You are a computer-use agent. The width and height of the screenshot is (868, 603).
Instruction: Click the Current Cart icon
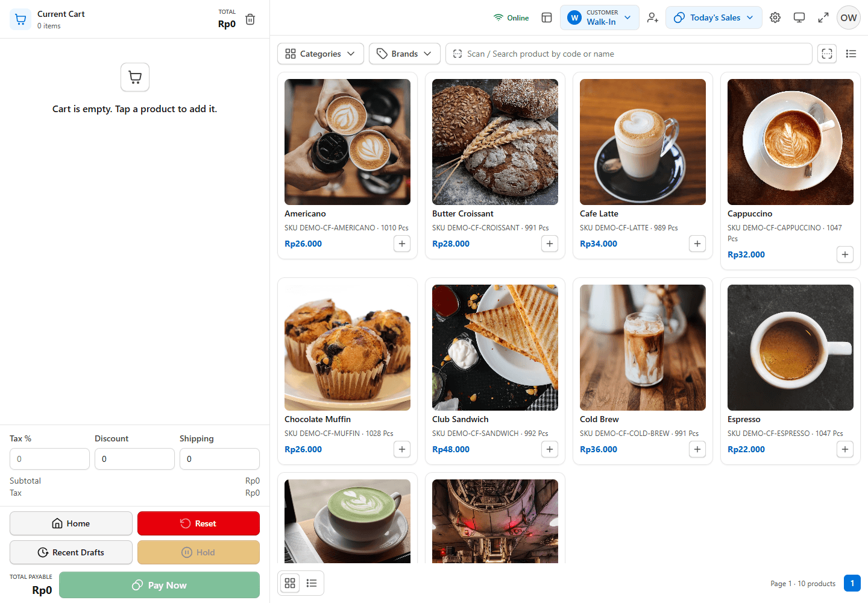(x=20, y=19)
